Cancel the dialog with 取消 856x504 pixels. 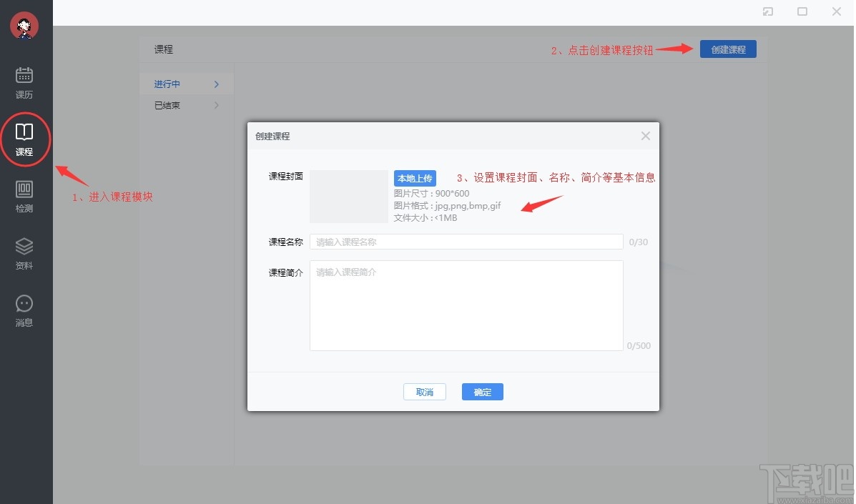point(424,392)
